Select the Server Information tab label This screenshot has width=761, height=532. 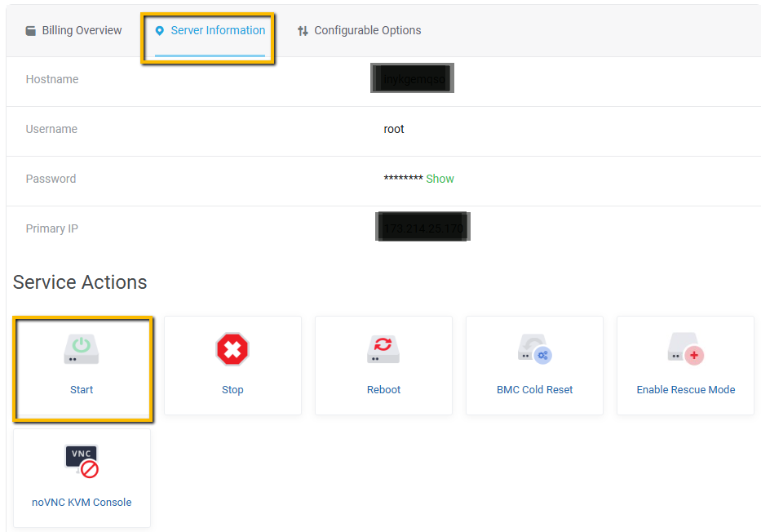[x=218, y=31]
